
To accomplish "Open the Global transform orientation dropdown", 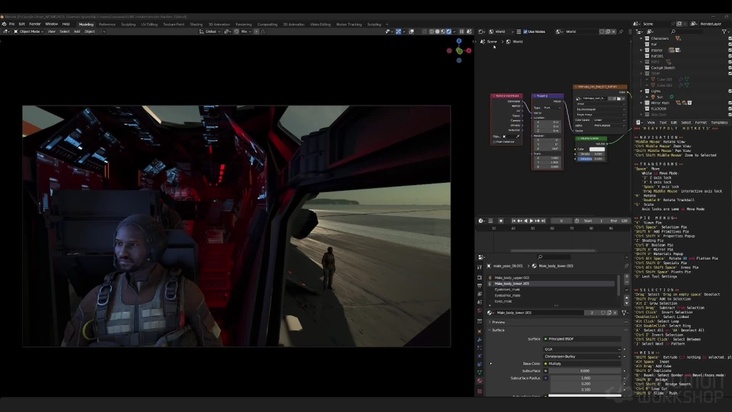I will [210, 31].
